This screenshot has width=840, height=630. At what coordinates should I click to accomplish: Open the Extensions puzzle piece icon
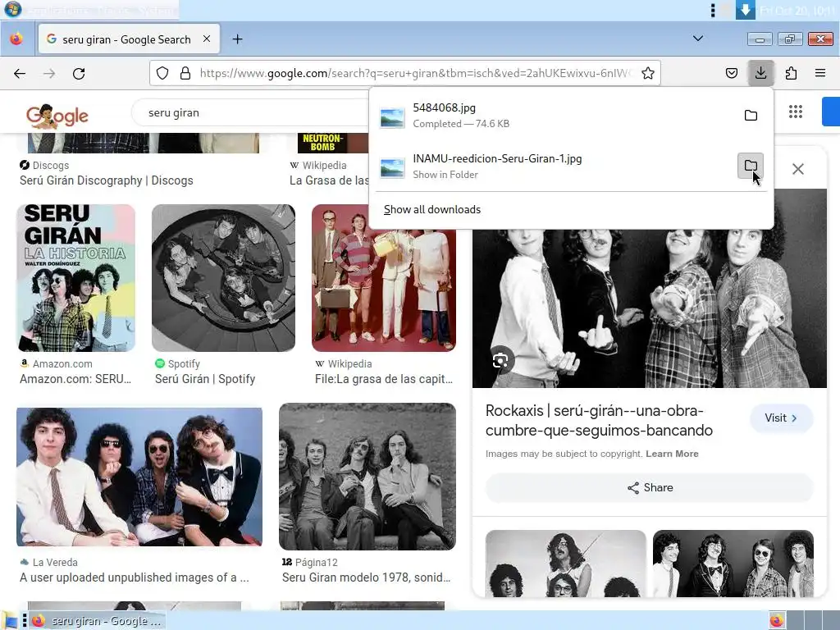tap(791, 73)
